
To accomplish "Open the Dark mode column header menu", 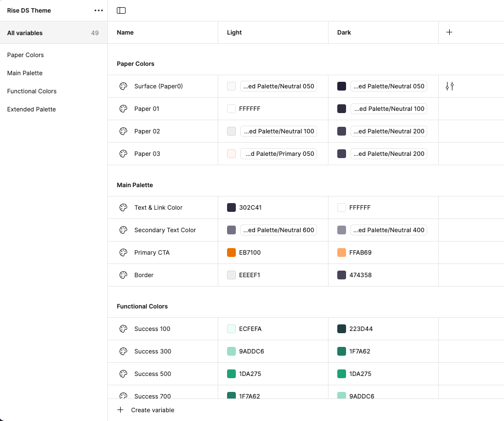I will (344, 32).
